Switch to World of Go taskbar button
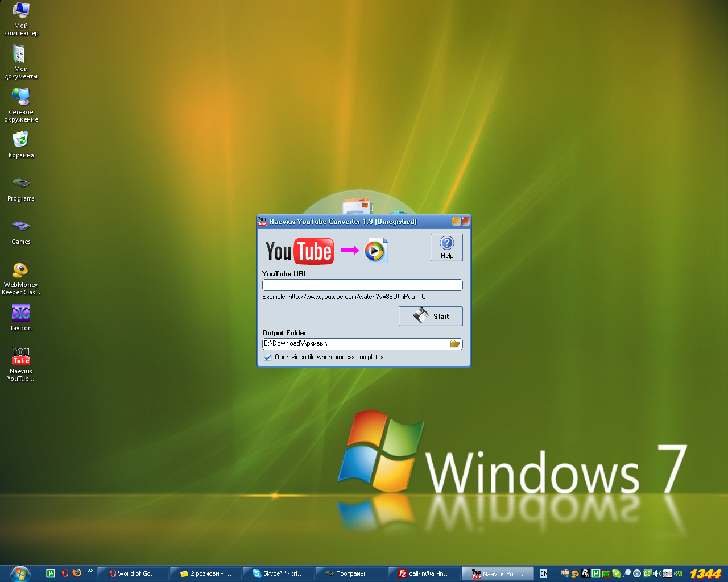The height and width of the screenshot is (582, 728). pos(133,573)
